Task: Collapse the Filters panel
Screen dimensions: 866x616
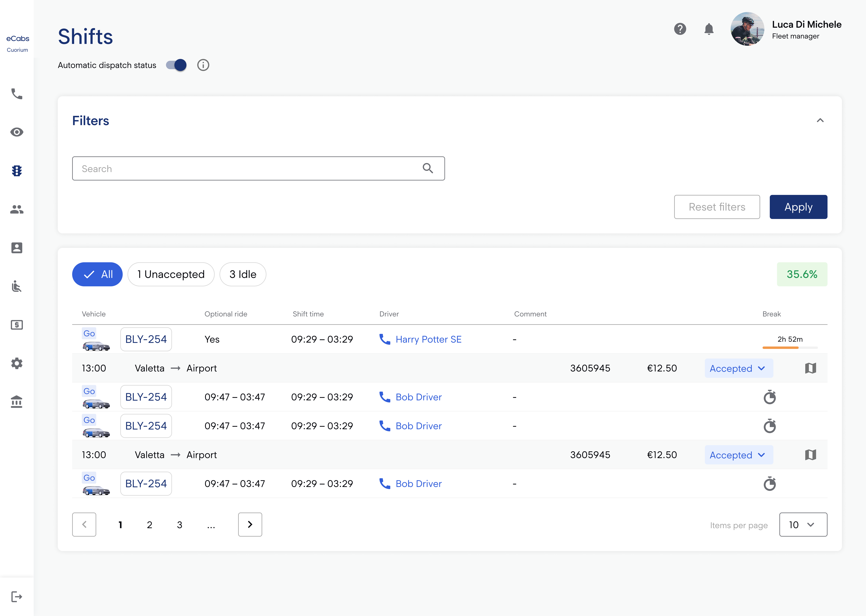Action: point(820,120)
